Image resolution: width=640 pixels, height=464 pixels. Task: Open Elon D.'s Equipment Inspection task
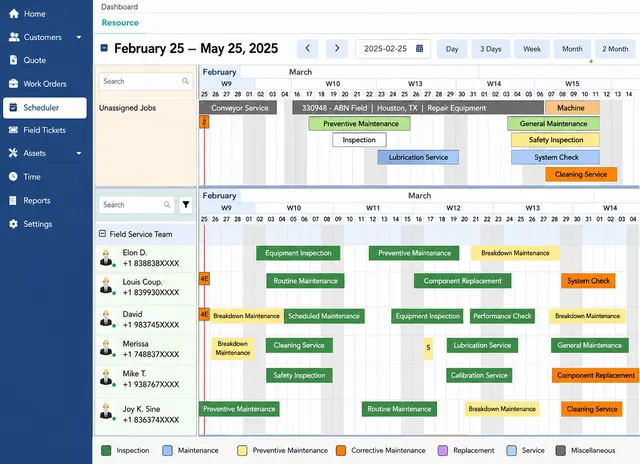pos(298,253)
